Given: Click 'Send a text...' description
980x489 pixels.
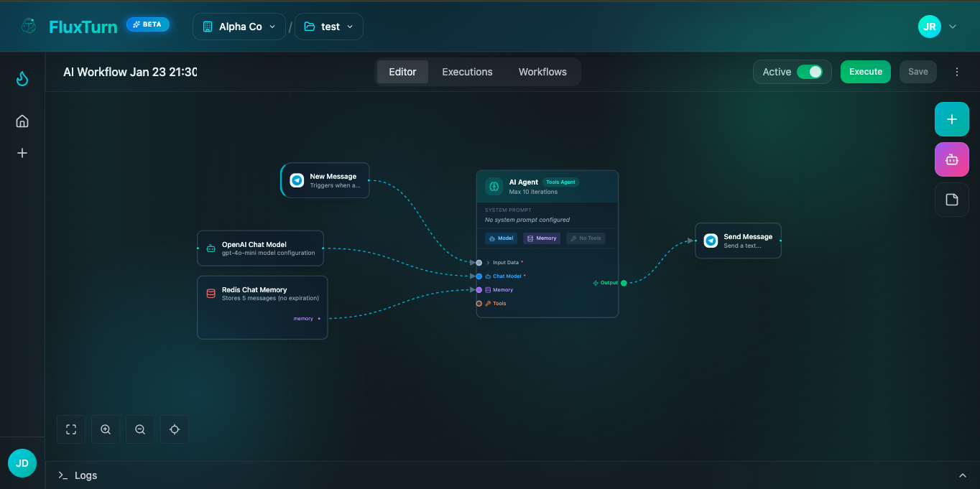Looking at the screenshot, I should click(742, 246).
